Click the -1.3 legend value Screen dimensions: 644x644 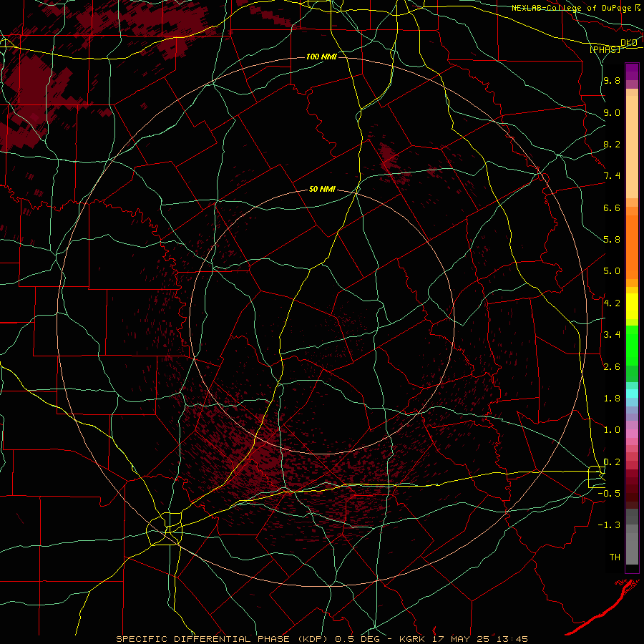[609, 525]
